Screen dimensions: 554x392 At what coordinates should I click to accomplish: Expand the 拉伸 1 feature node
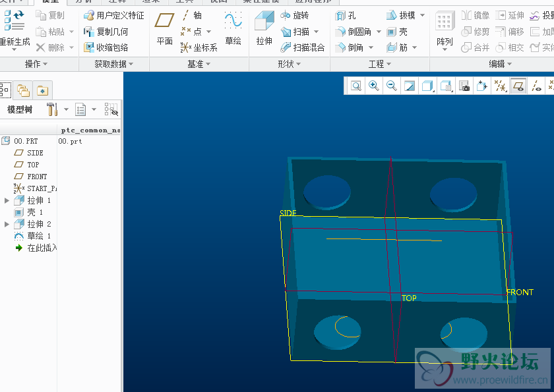7,200
